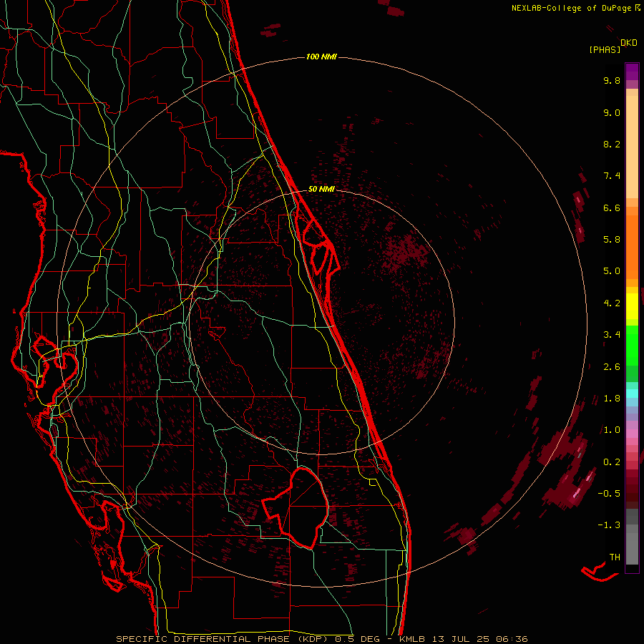
Task: Click the TH threshold label on the scale
Action: (x=615, y=557)
